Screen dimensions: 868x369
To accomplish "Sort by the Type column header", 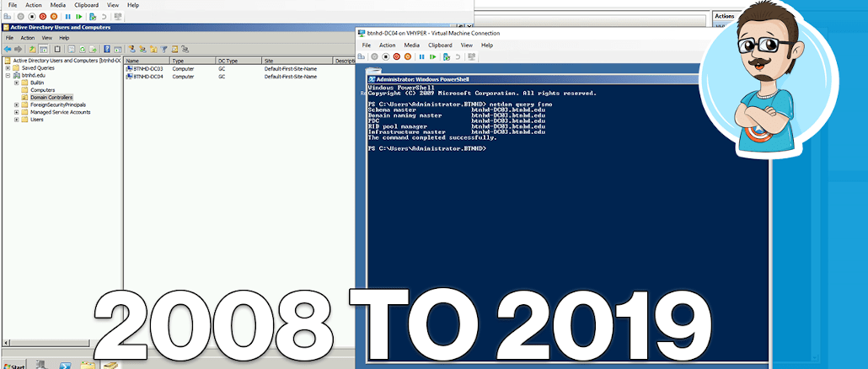I will click(x=193, y=61).
